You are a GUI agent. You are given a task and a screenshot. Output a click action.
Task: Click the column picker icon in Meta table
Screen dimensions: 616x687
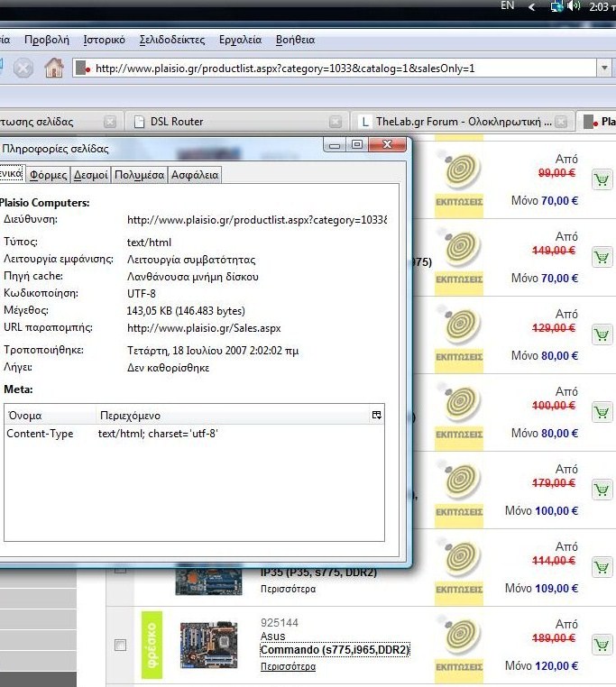click(x=377, y=415)
